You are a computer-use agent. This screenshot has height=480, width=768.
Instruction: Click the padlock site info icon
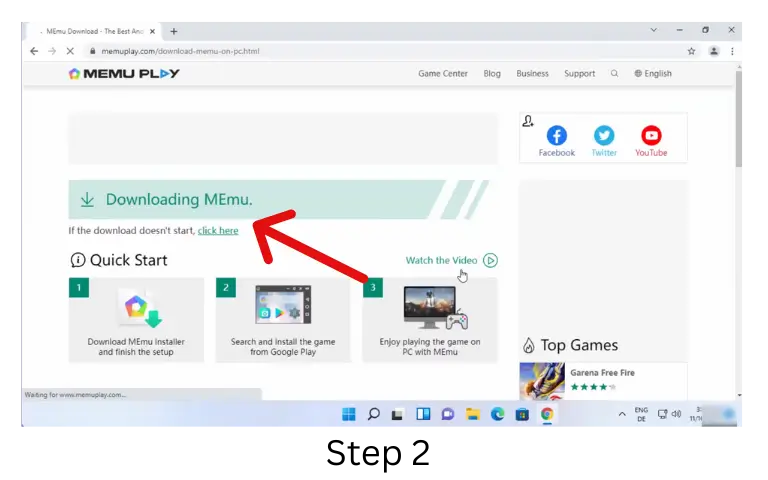tap(92, 51)
